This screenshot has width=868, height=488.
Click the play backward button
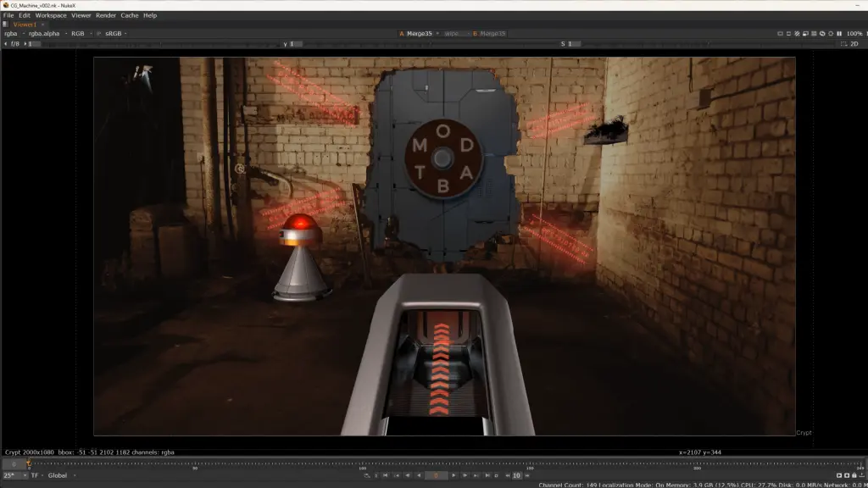coord(419,475)
